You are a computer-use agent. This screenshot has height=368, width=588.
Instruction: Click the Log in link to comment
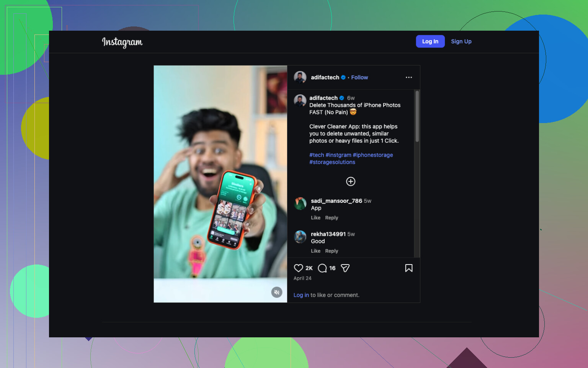pyautogui.click(x=301, y=295)
